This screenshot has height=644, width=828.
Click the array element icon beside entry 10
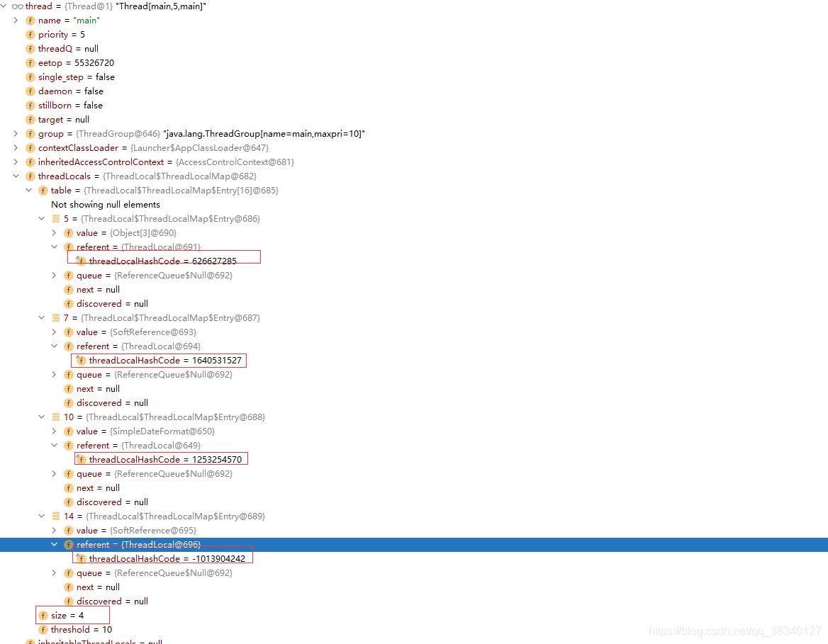point(55,417)
